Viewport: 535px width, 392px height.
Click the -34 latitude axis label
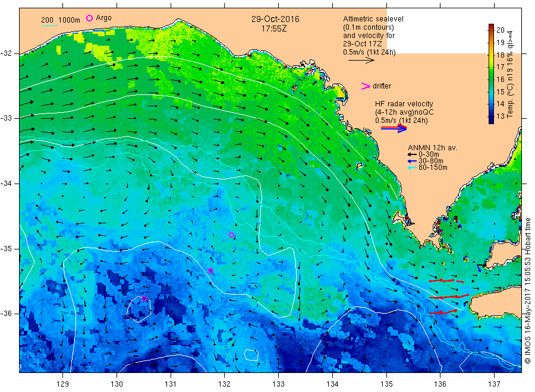pos(7,184)
